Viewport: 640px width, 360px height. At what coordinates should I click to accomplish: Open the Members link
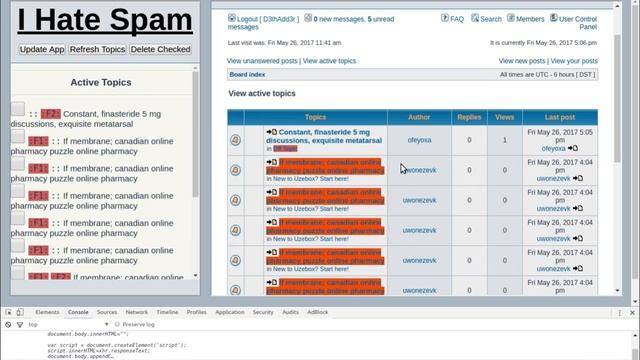(x=530, y=19)
